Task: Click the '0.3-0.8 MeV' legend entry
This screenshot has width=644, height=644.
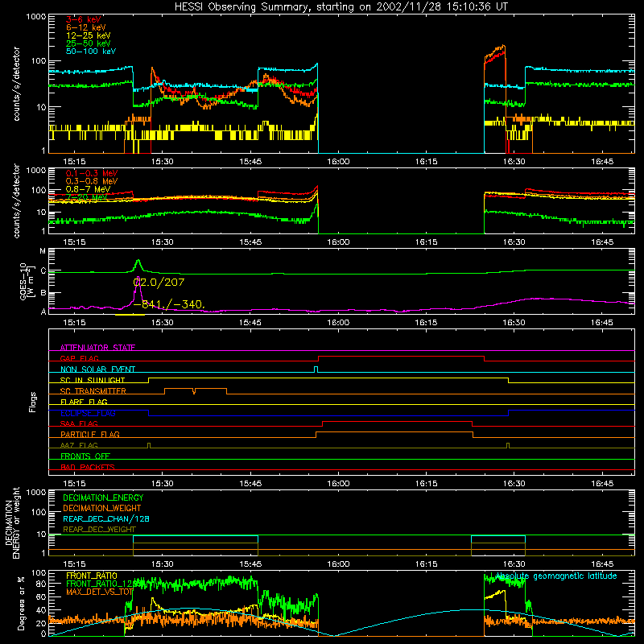Action: pos(92,181)
